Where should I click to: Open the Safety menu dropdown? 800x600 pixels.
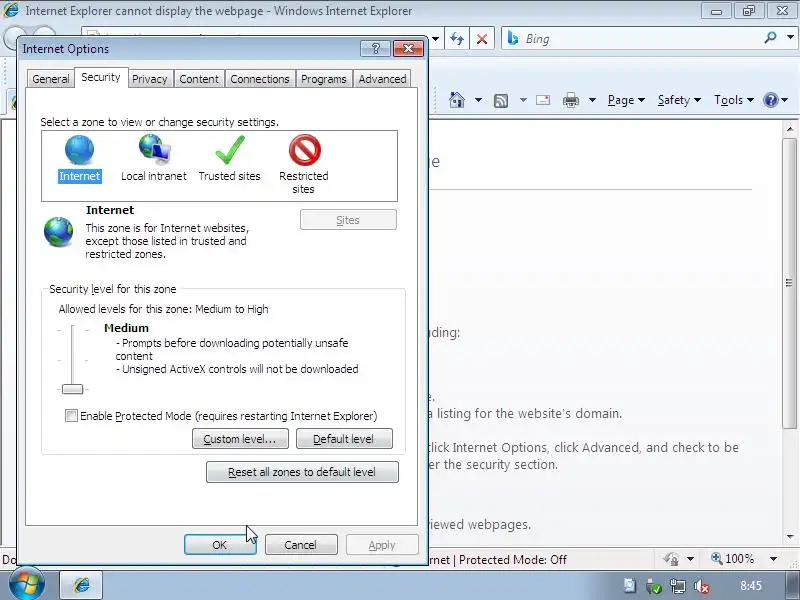(x=679, y=100)
